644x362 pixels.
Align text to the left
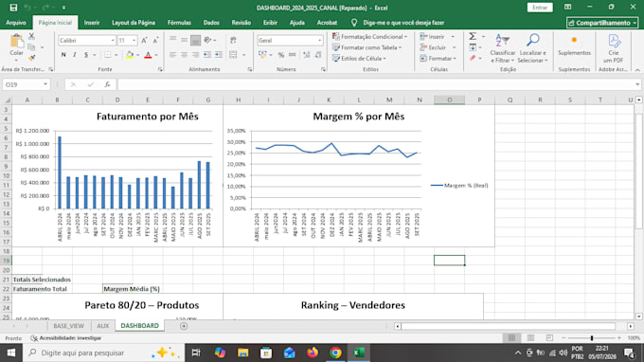tap(173, 55)
